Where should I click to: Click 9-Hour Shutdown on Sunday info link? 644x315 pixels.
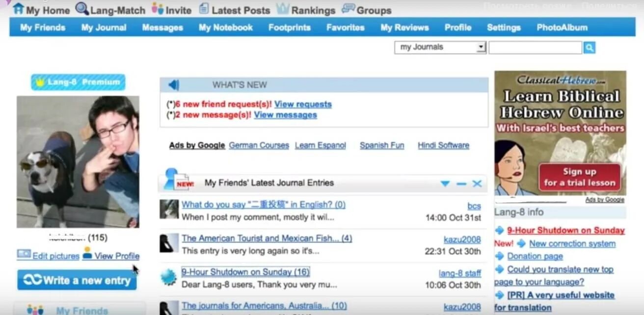tap(565, 230)
